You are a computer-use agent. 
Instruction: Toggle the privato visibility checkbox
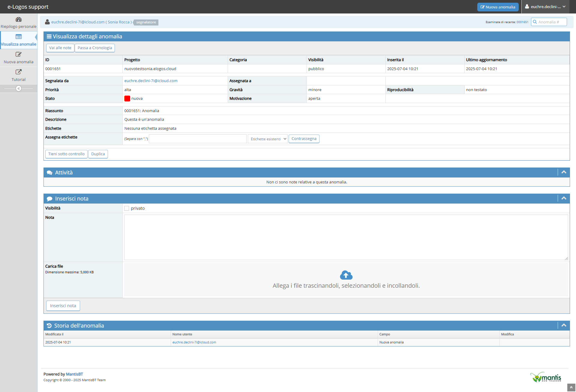[127, 208]
